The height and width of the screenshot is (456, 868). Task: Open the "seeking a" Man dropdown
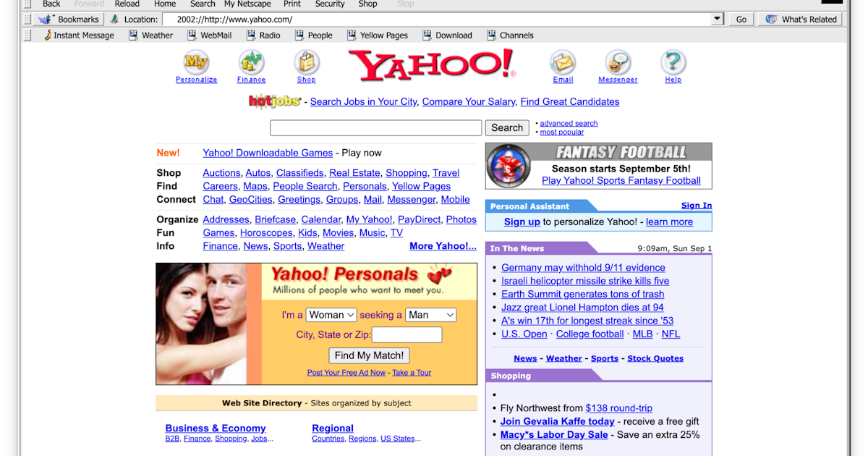pyautogui.click(x=430, y=315)
